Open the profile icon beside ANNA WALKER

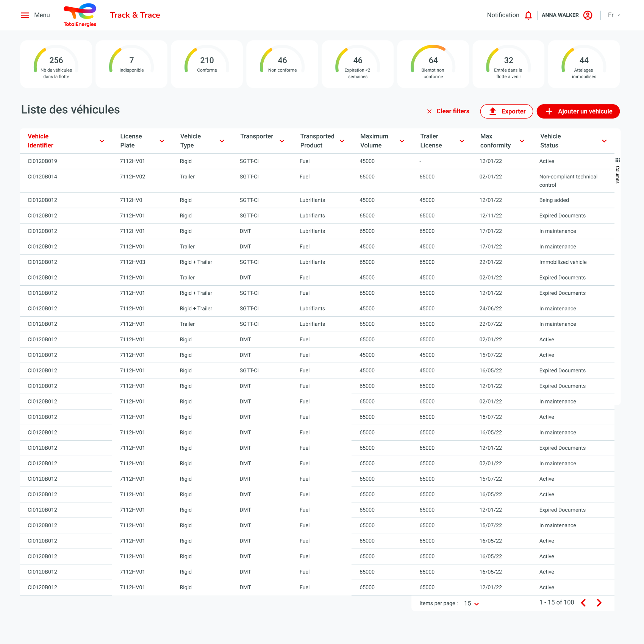588,15
